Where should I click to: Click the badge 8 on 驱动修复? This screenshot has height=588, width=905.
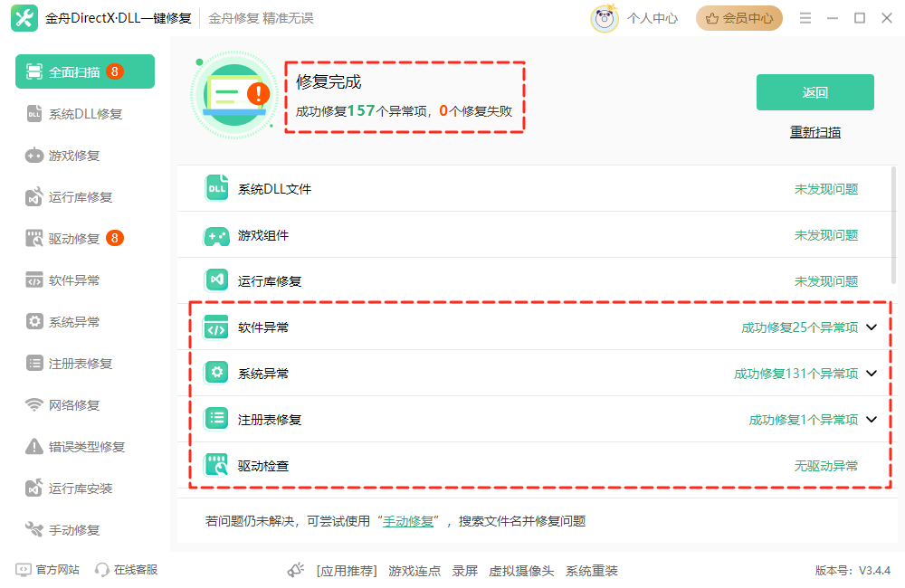point(115,238)
